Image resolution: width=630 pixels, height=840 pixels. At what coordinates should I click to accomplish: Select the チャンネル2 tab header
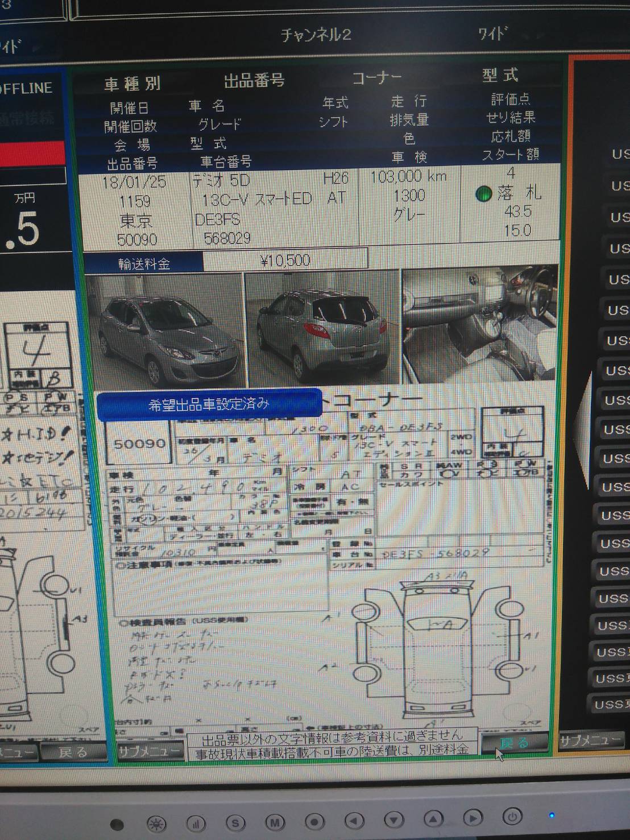click(x=316, y=35)
